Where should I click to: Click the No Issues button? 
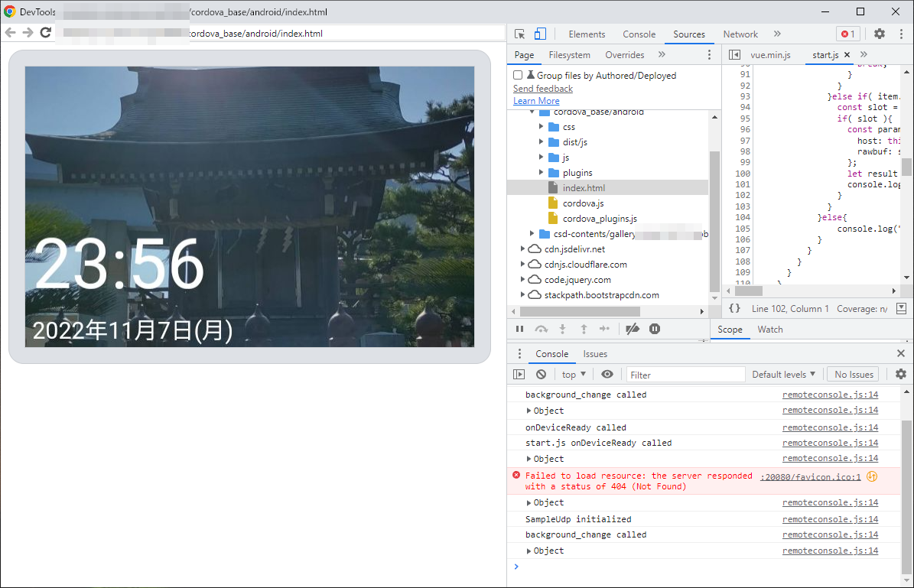854,374
